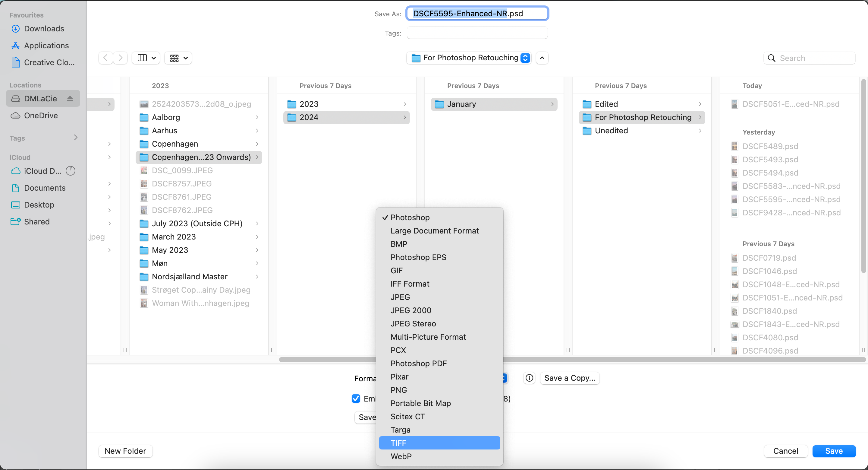The width and height of the screenshot is (868, 470).
Task: Collapse the dialog with the chevron-up button
Action: pyautogui.click(x=542, y=58)
